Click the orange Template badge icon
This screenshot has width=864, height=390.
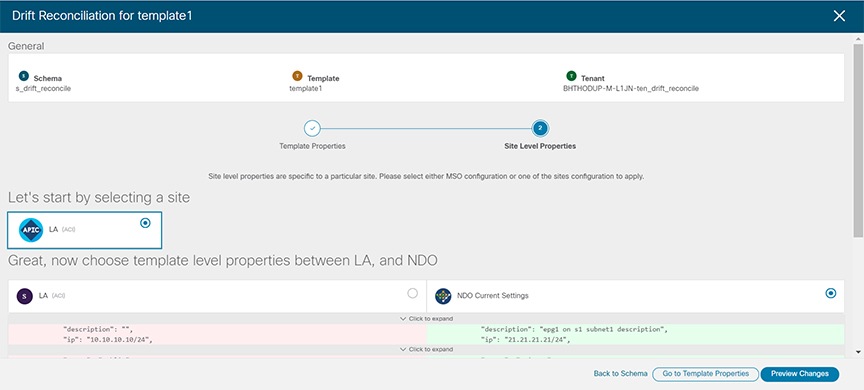(x=297, y=76)
